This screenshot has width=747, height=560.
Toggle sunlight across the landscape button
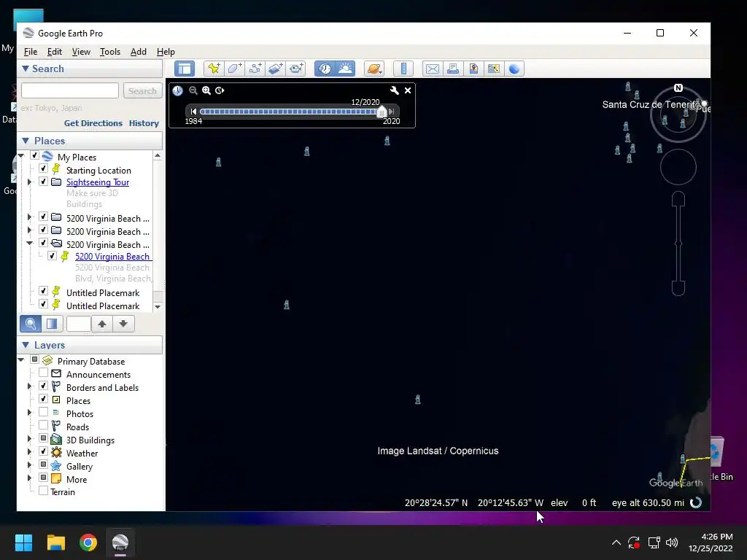tap(345, 69)
